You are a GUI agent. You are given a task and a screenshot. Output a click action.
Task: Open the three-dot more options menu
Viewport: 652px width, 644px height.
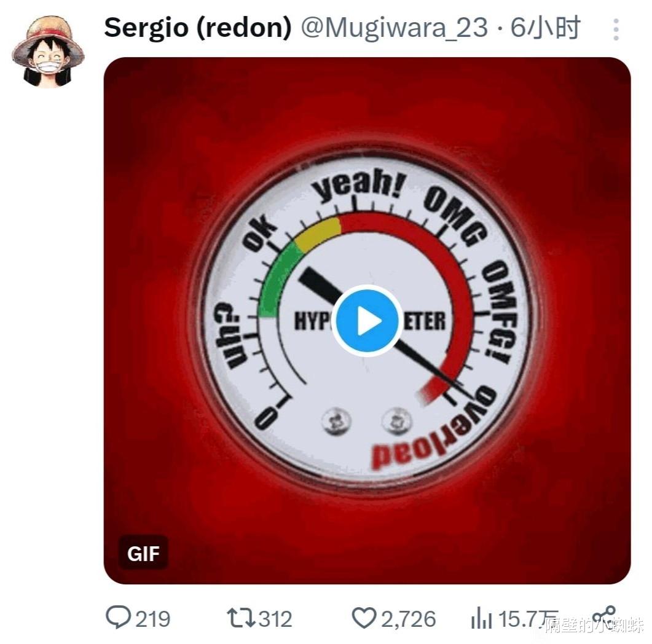(x=616, y=29)
